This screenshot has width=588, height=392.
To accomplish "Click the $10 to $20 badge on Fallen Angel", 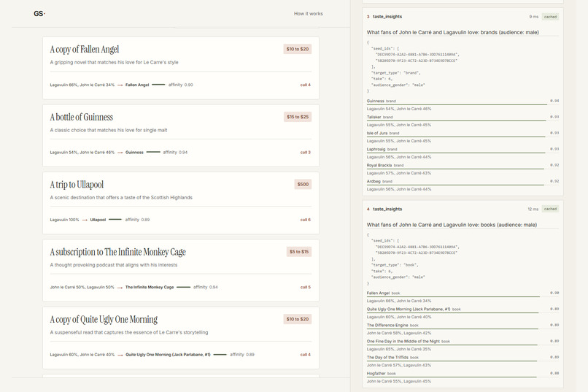I will point(298,49).
